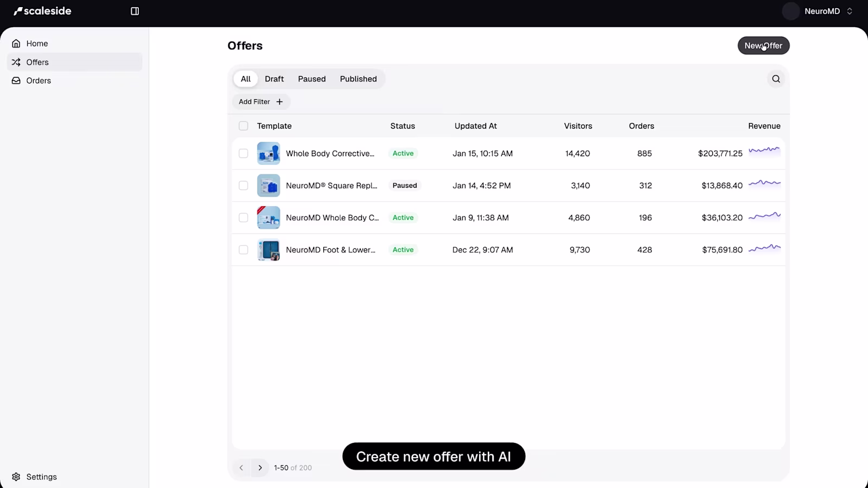868x488 pixels.
Task: Open NeuroMD Whole Body C product thumbnail
Action: [269, 217]
